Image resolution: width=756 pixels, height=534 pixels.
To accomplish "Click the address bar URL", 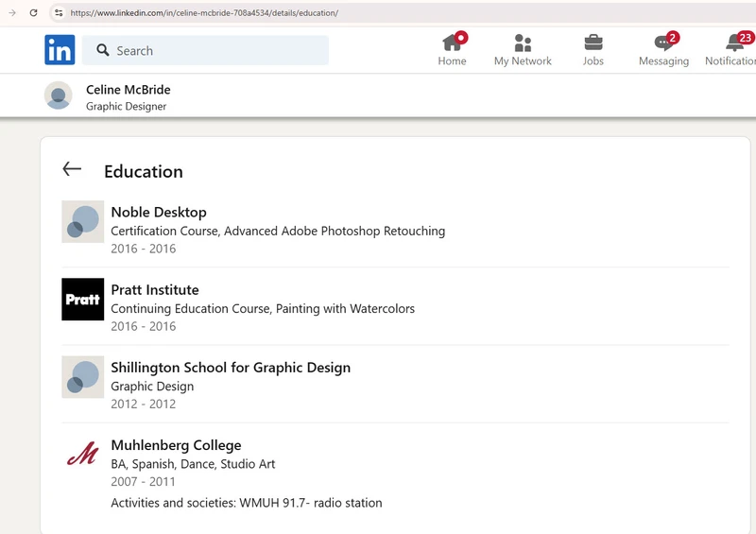I will (x=204, y=13).
